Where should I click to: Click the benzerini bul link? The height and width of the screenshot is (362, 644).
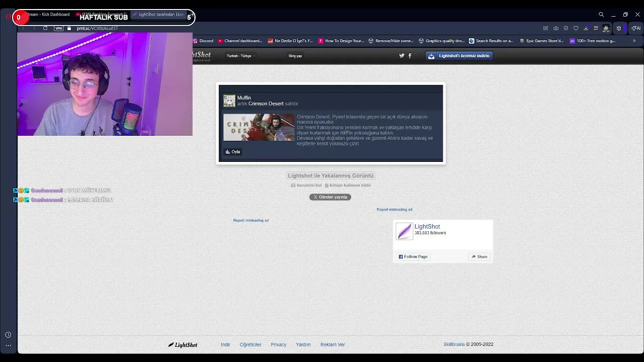click(x=306, y=186)
